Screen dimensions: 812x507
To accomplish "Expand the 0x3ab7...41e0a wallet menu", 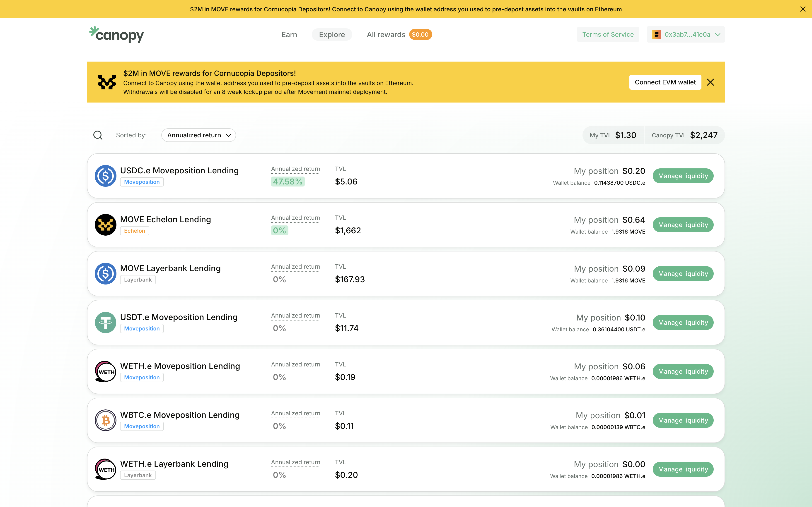I will [x=686, y=35].
